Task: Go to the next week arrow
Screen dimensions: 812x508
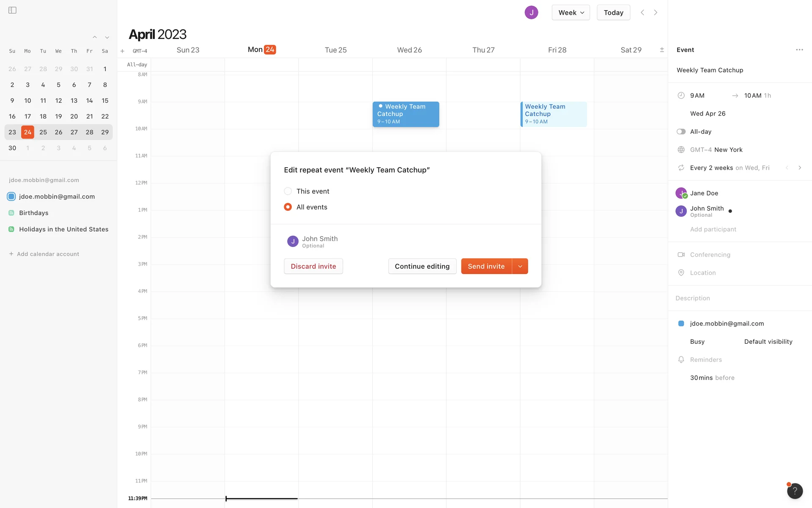Action: coord(656,13)
